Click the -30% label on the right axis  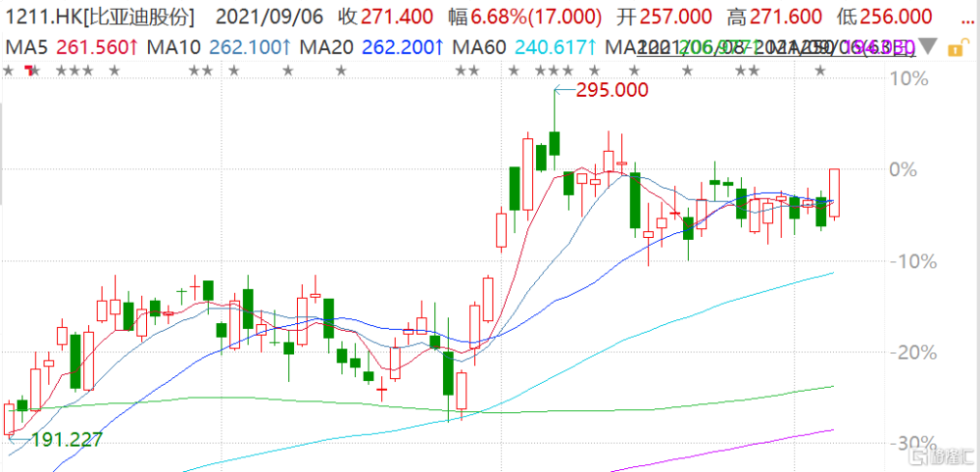[911, 444]
